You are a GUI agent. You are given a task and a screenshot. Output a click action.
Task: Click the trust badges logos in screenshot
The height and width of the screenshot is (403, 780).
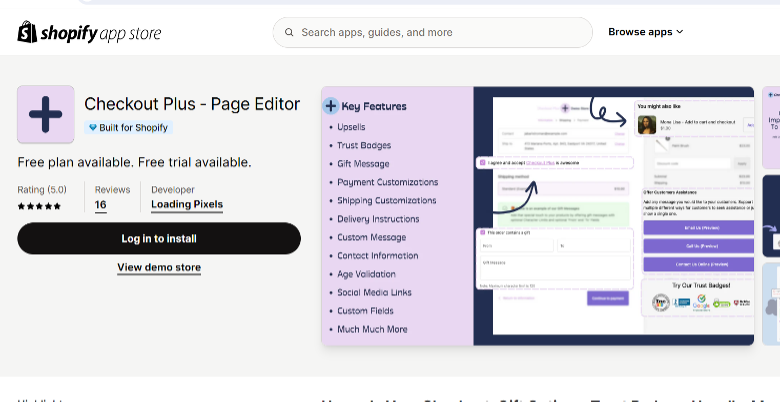(701, 302)
